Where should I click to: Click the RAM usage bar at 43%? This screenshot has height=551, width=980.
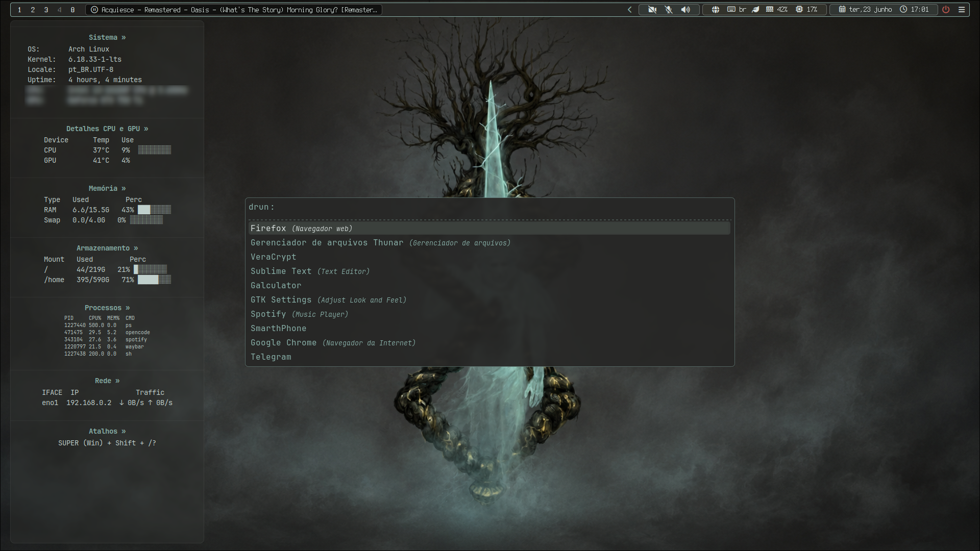(x=154, y=210)
